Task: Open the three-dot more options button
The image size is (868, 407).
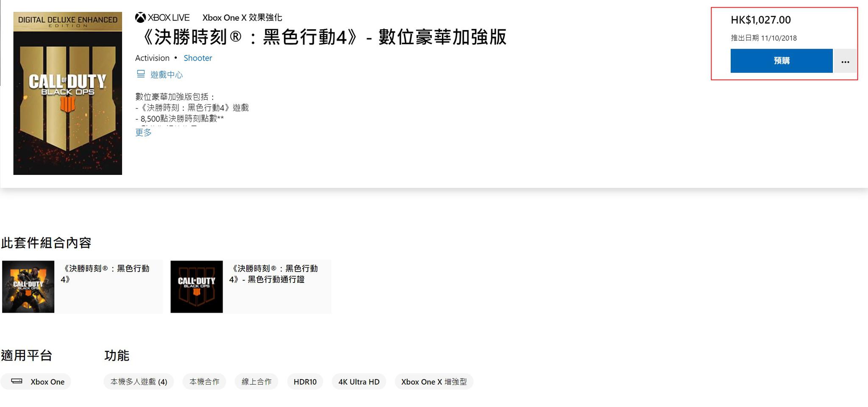Action: pyautogui.click(x=845, y=61)
